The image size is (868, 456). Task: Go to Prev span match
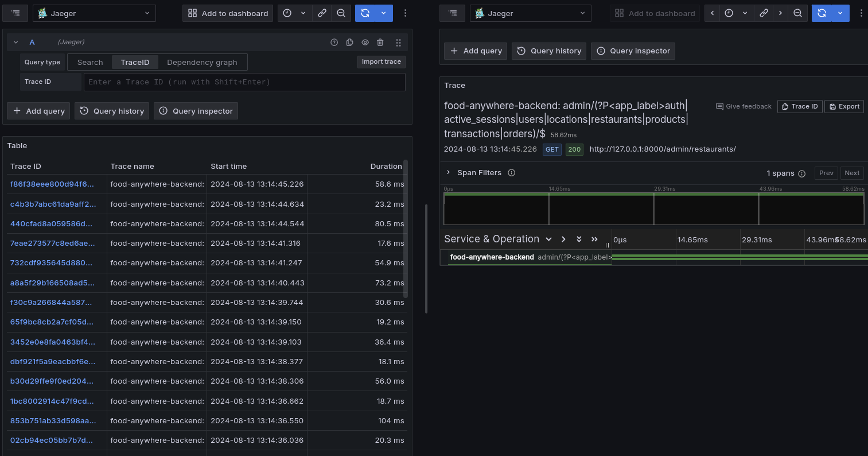(826, 173)
